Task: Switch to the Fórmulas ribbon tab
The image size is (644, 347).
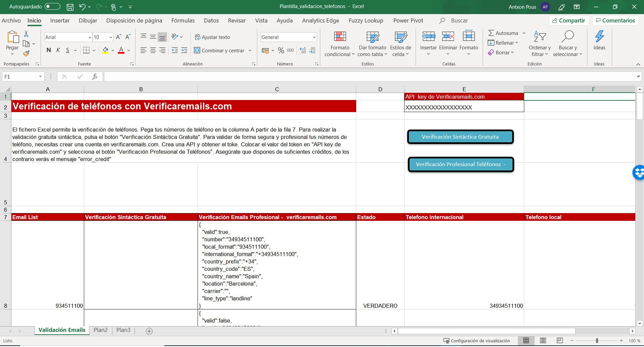Action: [x=183, y=20]
